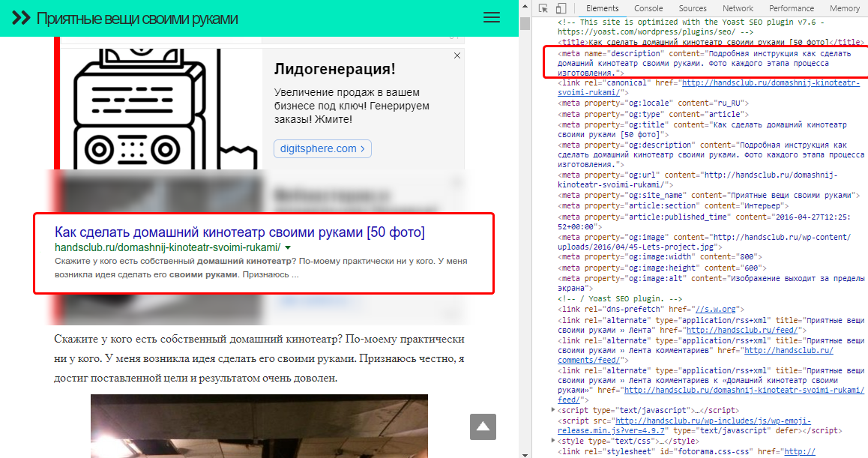Switch to the Elements tab
Image resolution: width=868 pixels, height=458 pixels.
603,8
